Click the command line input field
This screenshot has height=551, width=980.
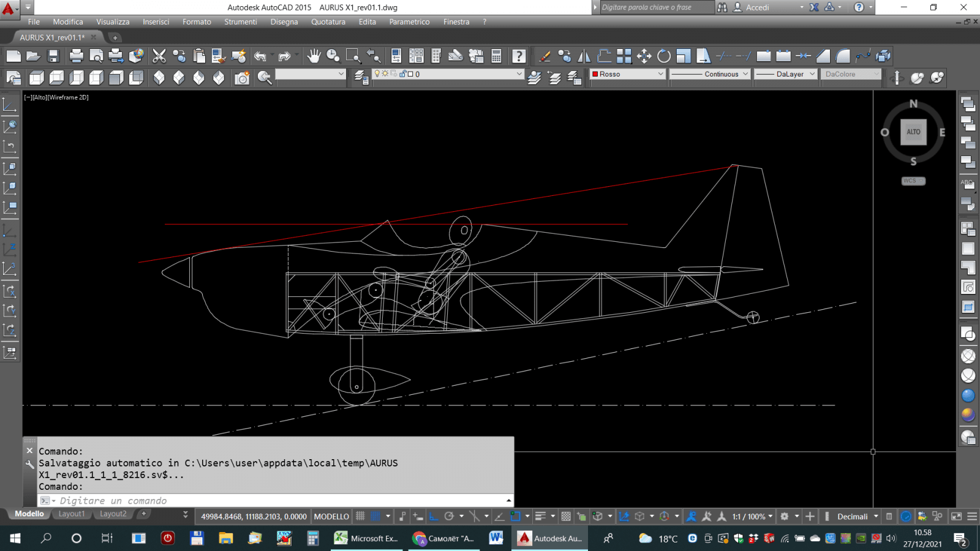(x=276, y=501)
